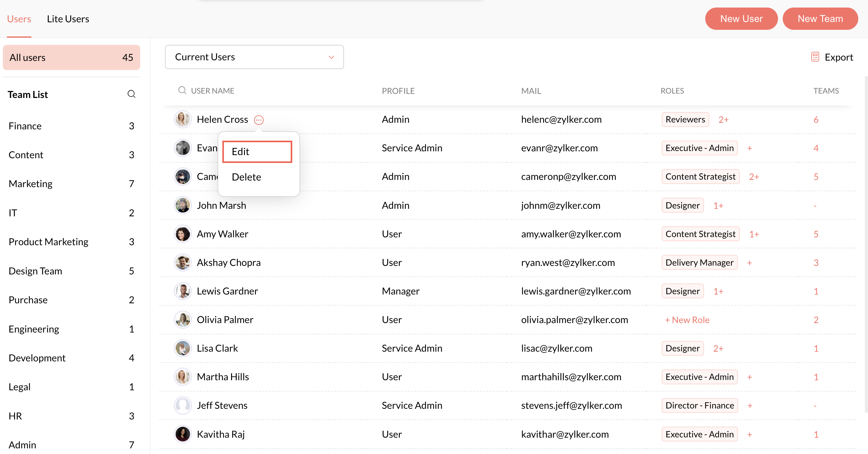
Task: Switch to the Lite Users tab
Action: point(68,19)
